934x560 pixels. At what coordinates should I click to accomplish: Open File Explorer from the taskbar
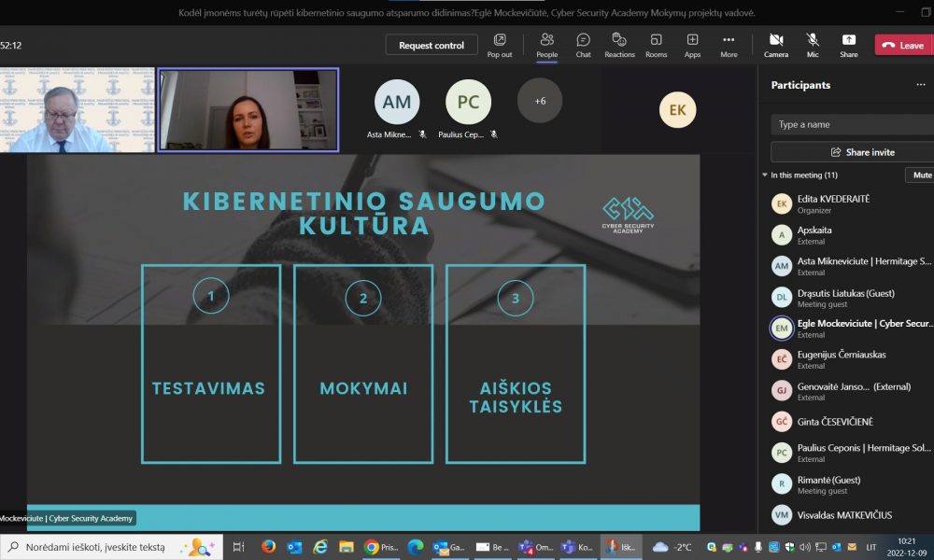click(x=347, y=547)
